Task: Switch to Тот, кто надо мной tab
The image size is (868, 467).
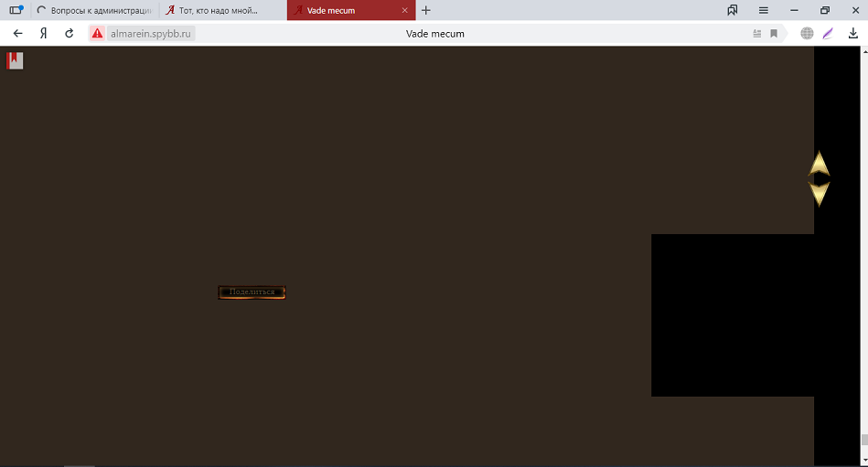Action: point(222,10)
